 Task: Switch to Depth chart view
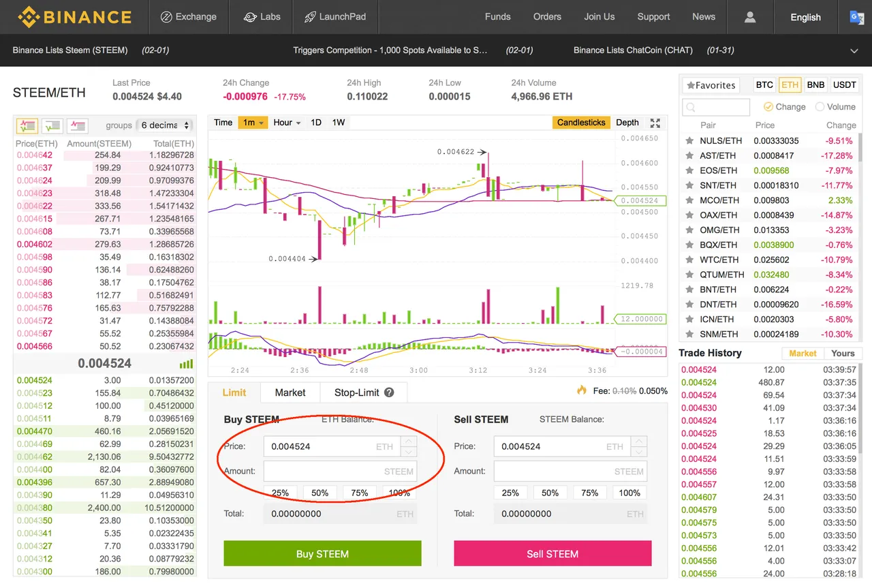(627, 123)
